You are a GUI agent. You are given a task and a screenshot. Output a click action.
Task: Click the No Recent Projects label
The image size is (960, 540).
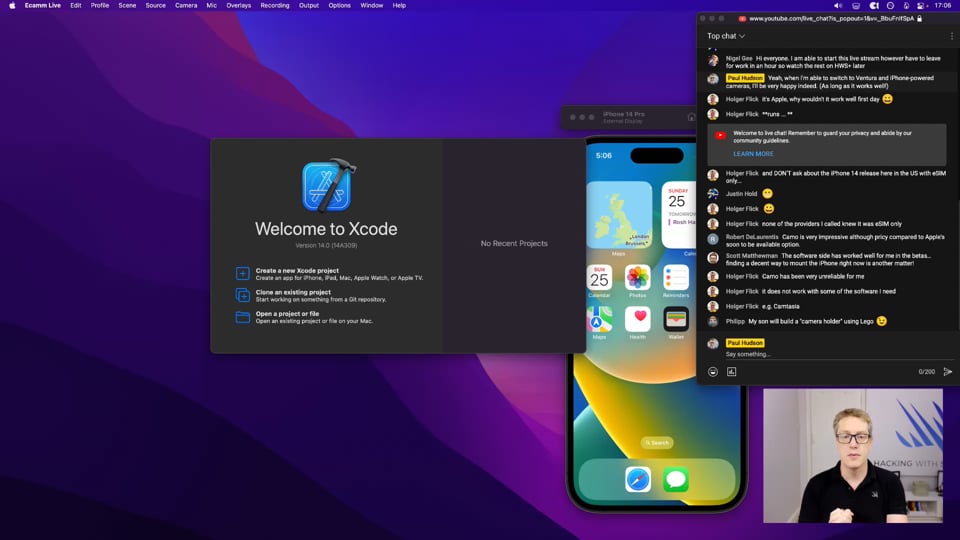click(514, 244)
